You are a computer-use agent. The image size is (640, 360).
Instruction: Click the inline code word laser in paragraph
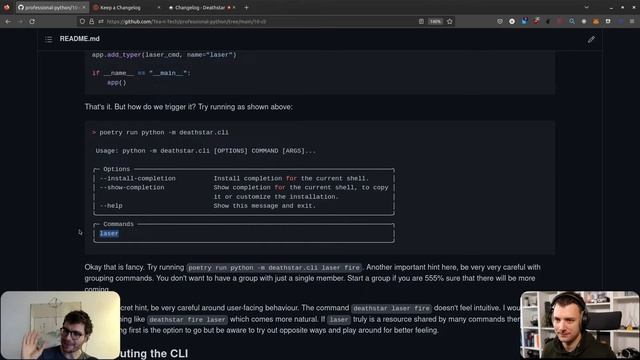pos(339,320)
